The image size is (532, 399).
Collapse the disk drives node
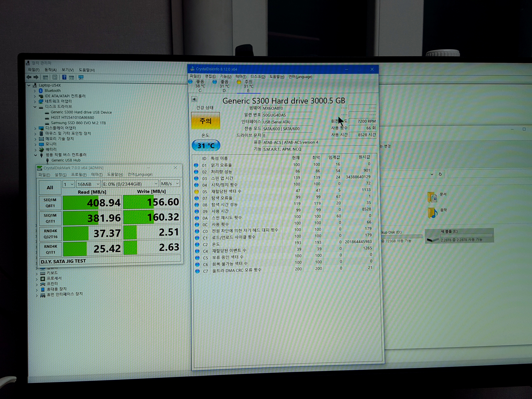[x=35, y=107]
